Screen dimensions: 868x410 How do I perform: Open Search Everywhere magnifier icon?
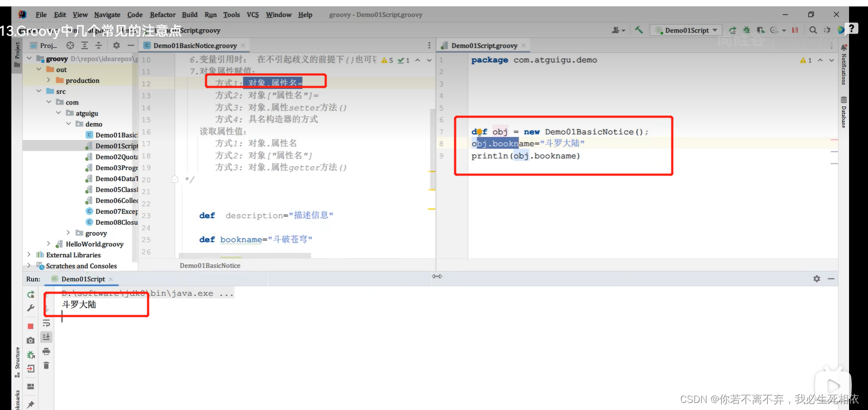click(813, 30)
